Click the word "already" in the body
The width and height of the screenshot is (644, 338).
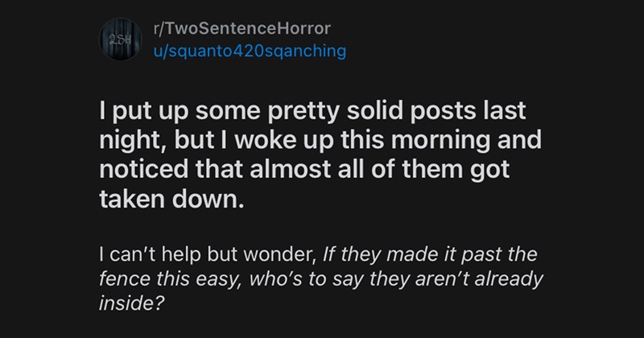click(x=505, y=282)
